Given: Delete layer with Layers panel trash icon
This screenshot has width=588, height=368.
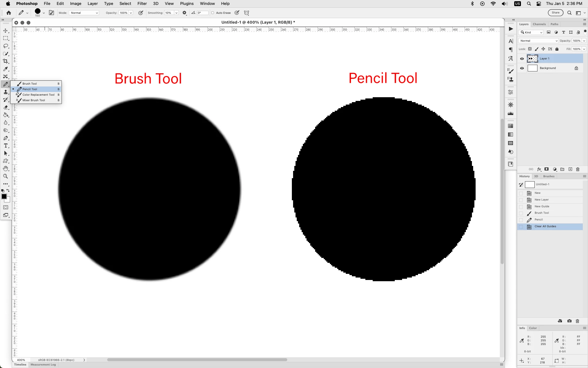Looking at the screenshot, I should pyautogui.click(x=578, y=169).
